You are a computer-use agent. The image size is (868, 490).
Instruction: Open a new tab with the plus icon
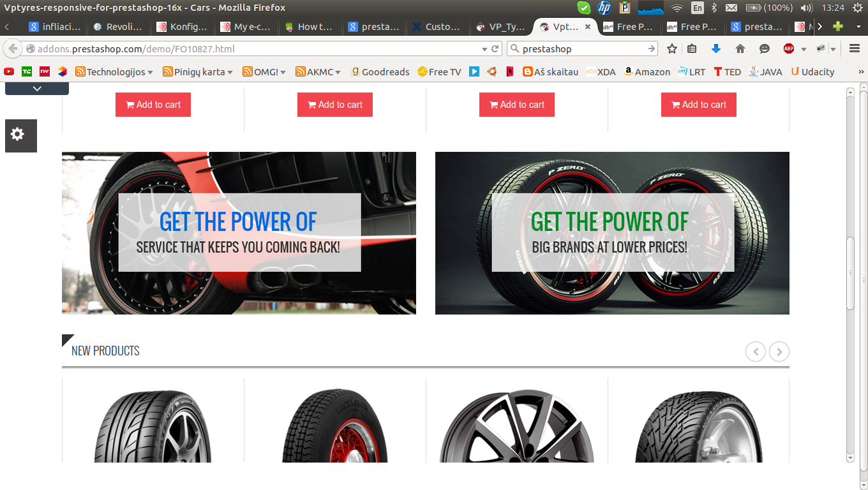838,27
